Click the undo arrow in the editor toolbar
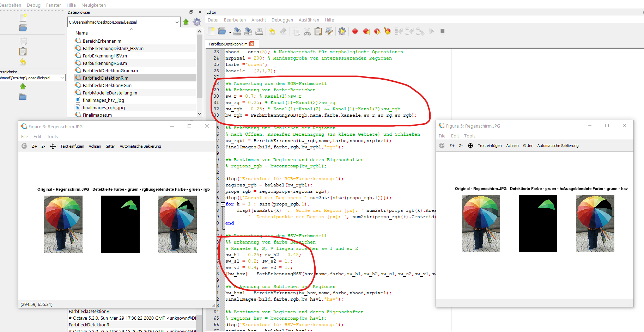This screenshot has width=644, height=332. (272, 31)
